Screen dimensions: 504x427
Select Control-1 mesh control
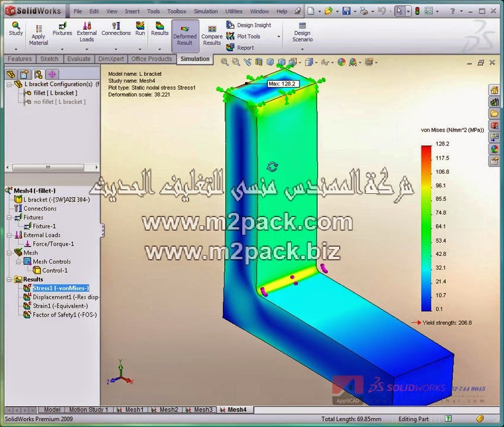pos(55,270)
